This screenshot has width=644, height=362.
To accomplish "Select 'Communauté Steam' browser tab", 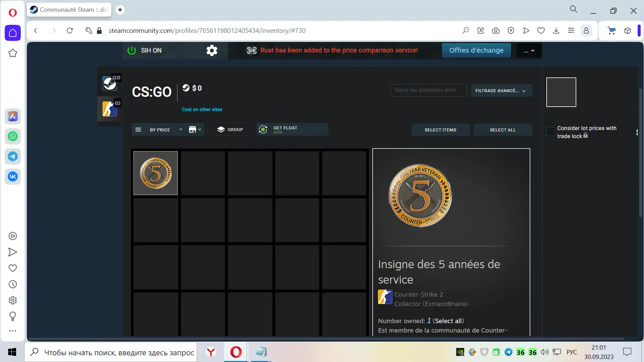I will coord(69,10).
